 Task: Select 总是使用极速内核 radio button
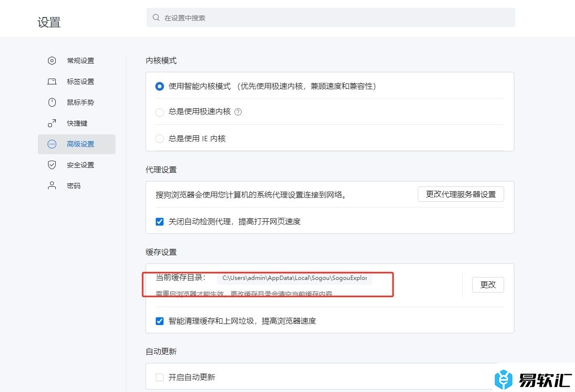[160, 112]
